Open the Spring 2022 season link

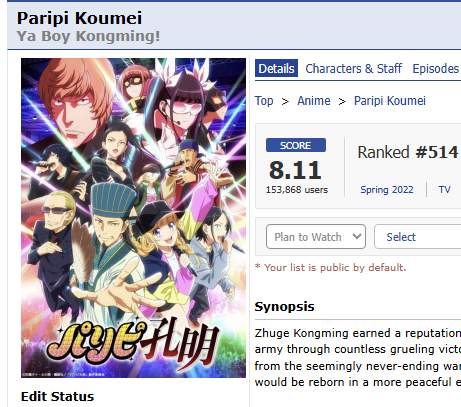387,190
